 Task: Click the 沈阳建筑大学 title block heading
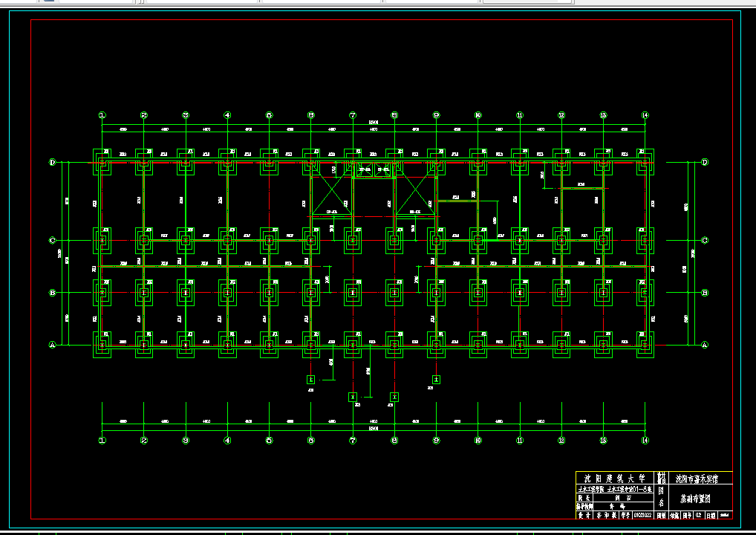pyautogui.click(x=615, y=479)
